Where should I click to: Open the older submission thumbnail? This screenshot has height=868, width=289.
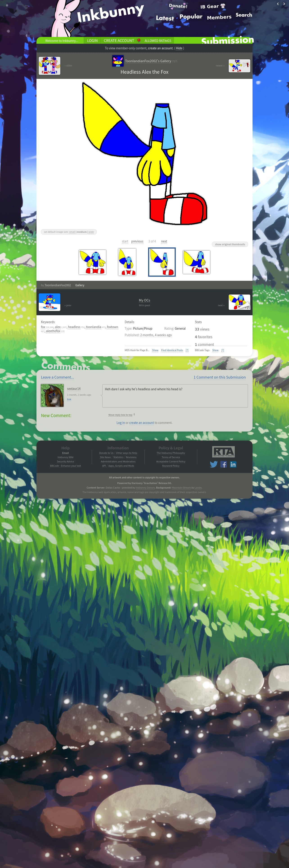[50, 66]
